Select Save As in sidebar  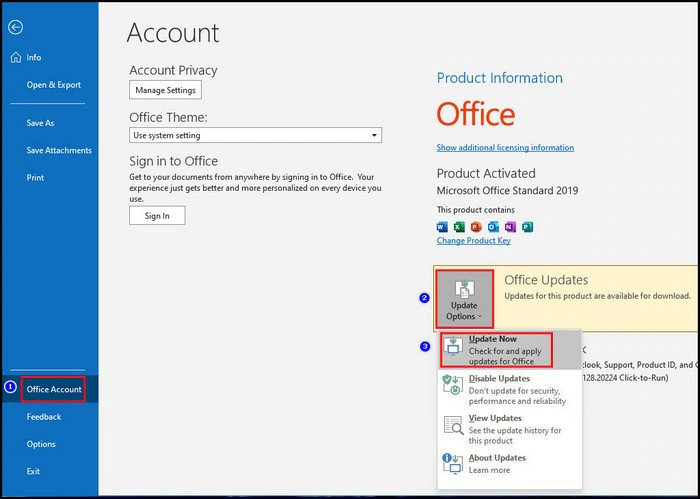pyautogui.click(x=40, y=123)
